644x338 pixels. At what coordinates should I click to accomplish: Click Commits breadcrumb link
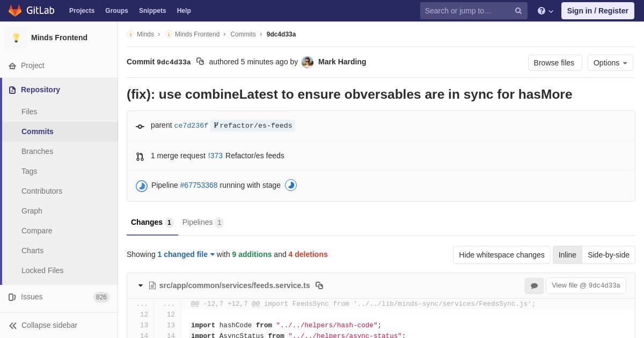pos(243,34)
